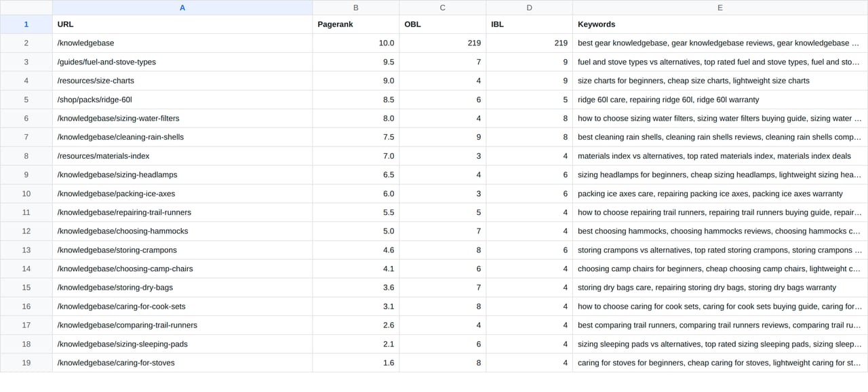Screen dimensions: 868x392
Task: Select the /knowledgebase/caring-for-stoves cell
Action: click(182, 363)
